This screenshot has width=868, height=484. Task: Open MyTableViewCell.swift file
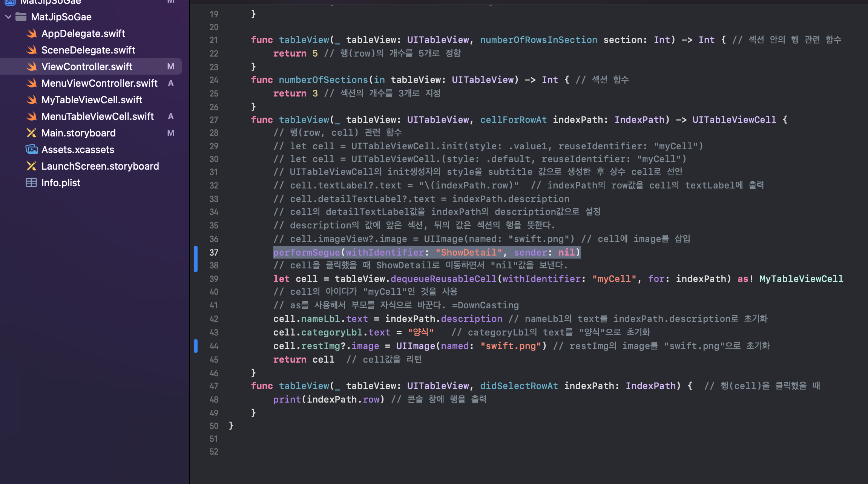click(x=92, y=100)
